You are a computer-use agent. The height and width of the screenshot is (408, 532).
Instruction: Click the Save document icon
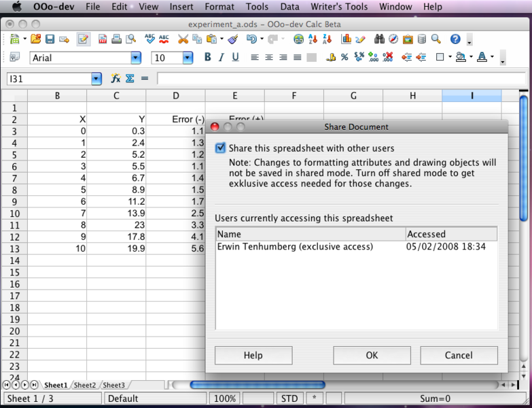[x=50, y=39]
